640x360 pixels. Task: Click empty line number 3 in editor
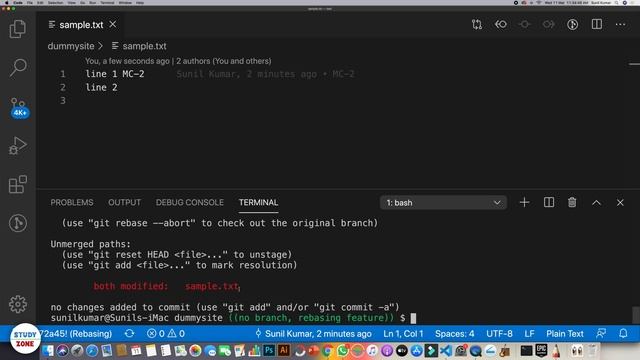click(x=63, y=100)
